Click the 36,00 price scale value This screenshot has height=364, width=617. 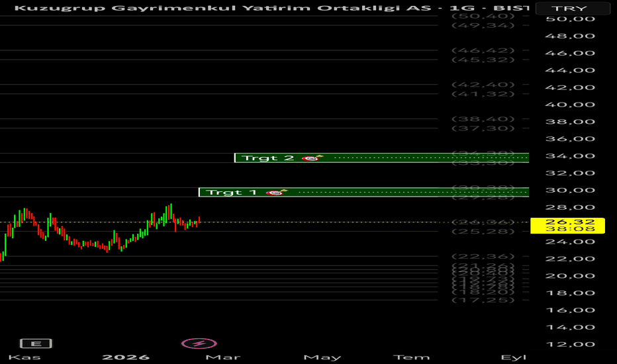pos(570,139)
